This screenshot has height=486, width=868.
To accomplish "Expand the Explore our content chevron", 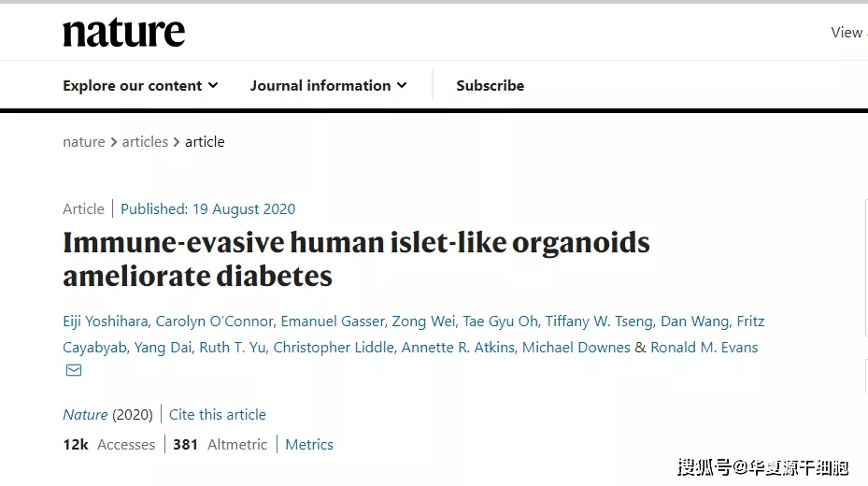I will [213, 86].
